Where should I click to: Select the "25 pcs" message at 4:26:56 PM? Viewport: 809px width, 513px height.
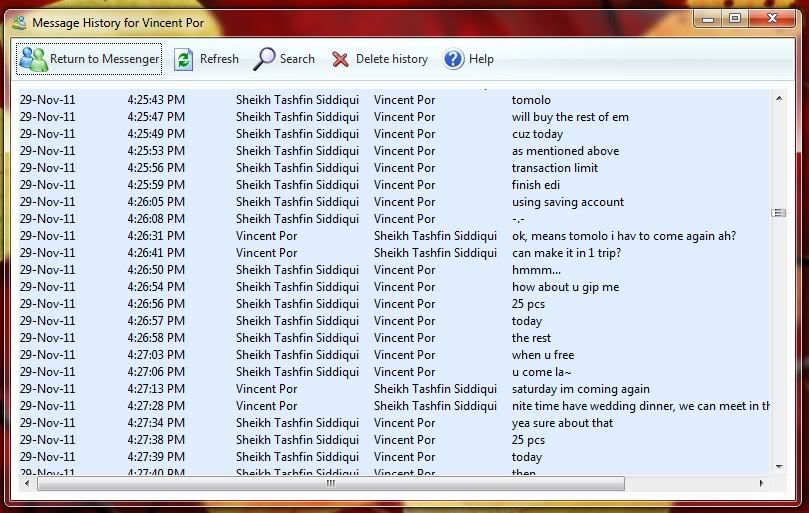tap(528, 304)
